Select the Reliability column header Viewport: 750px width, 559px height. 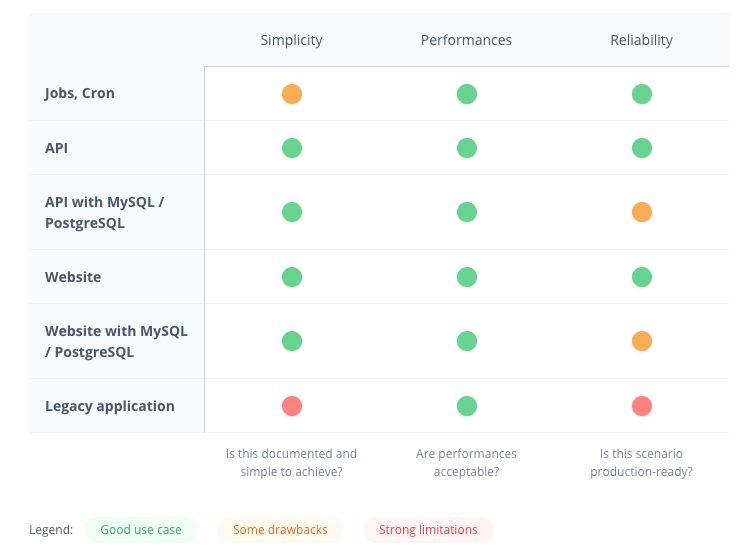642,40
